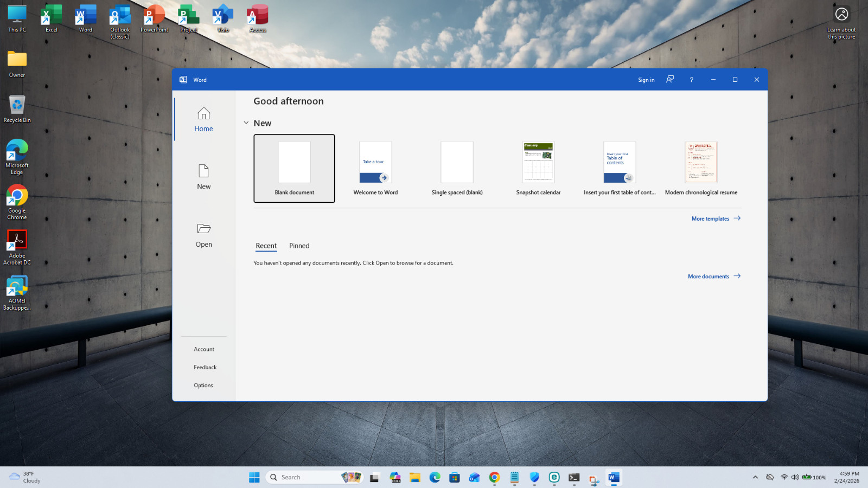This screenshot has height=488, width=868.
Task: Select the Recent tab
Action: [266, 246]
